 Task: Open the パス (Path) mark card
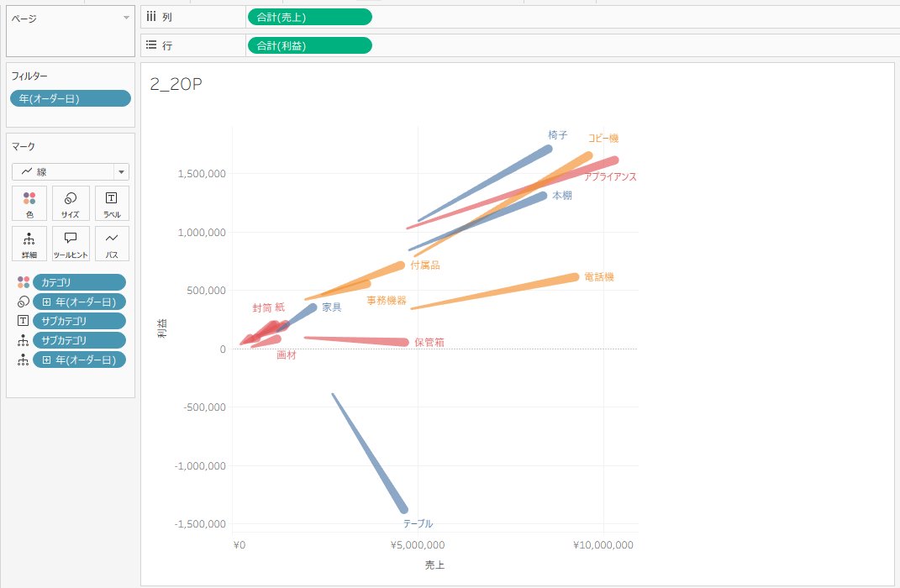pos(111,244)
